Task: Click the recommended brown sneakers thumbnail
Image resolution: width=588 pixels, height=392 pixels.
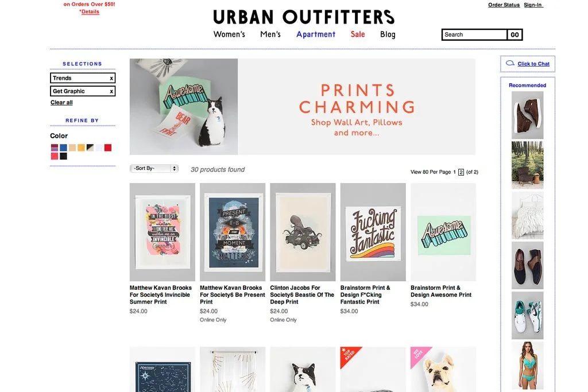Action: click(527, 115)
